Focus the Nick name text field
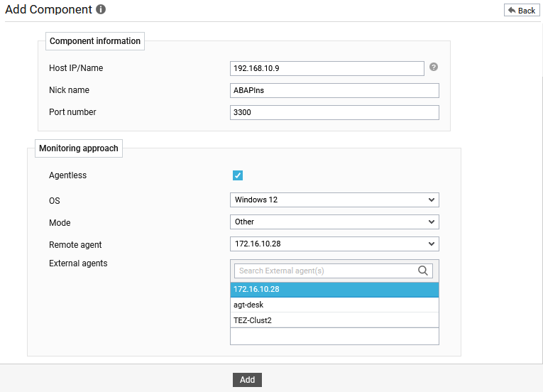Screen dimensions: 543x392 click(x=334, y=90)
